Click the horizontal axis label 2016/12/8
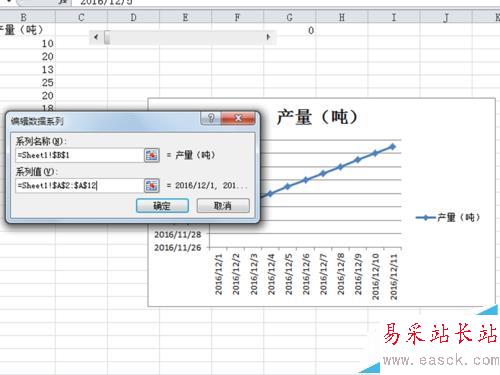The width and height of the screenshot is (500, 375). (341, 274)
